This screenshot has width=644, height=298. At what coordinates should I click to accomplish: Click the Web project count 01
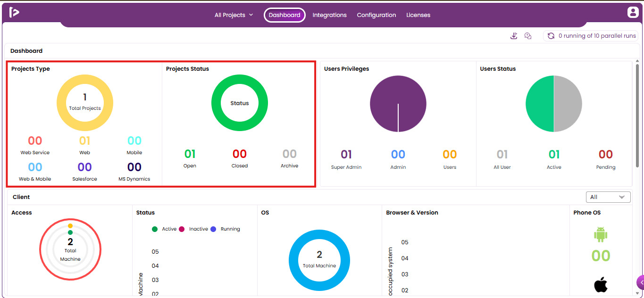pos(84,141)
